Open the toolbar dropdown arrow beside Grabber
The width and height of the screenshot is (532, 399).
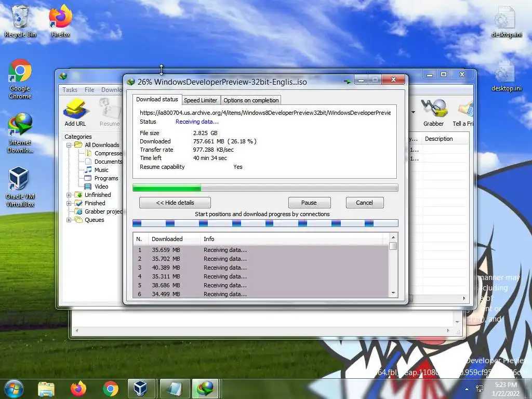point(413,112)
